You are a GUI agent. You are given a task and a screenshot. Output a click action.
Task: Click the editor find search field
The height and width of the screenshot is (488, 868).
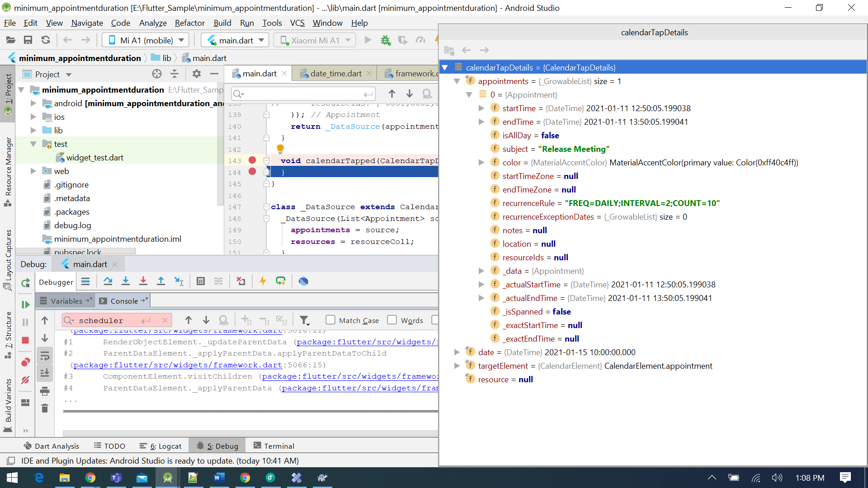click(x=303, y=94)
